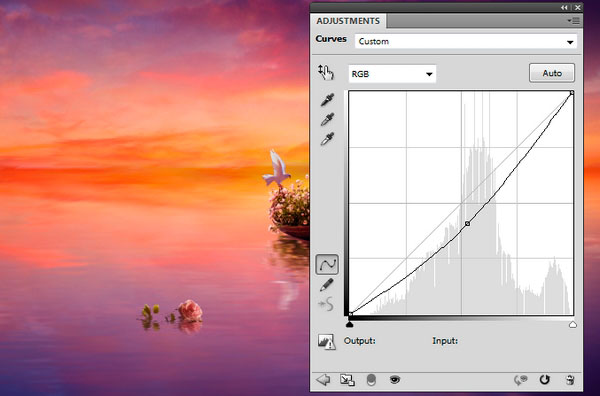This screenshot has width=600, height=396.
Task: Click the smooth curve values icon
Action: [x=326, y=305]
